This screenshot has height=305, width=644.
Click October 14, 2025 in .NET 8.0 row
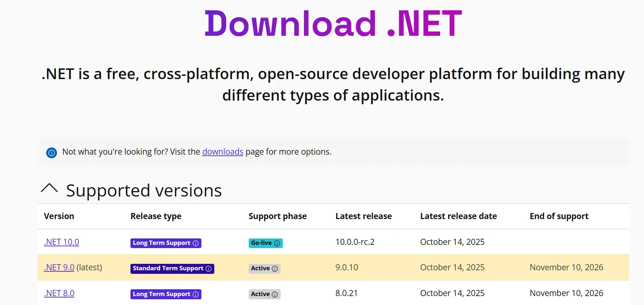(x=452, y=293)
